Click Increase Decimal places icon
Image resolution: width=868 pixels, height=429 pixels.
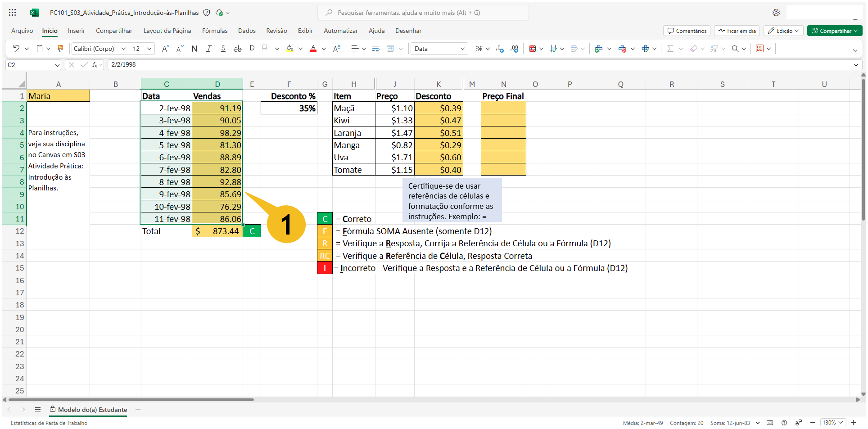click(514, 49)
